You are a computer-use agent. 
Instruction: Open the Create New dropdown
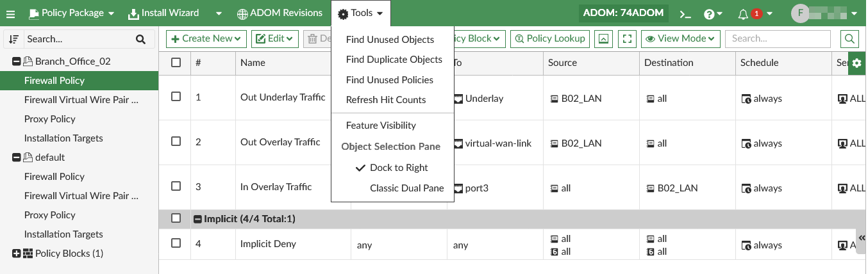[206, 38]
